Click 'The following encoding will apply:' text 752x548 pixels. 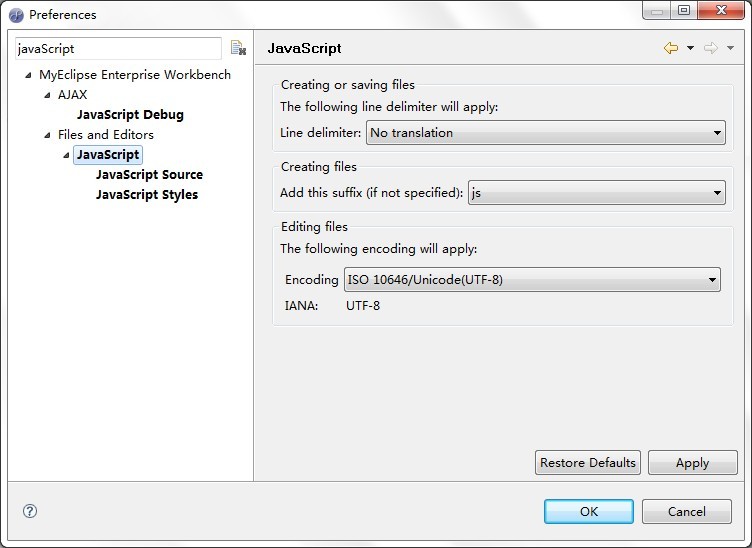click(379, 249)
